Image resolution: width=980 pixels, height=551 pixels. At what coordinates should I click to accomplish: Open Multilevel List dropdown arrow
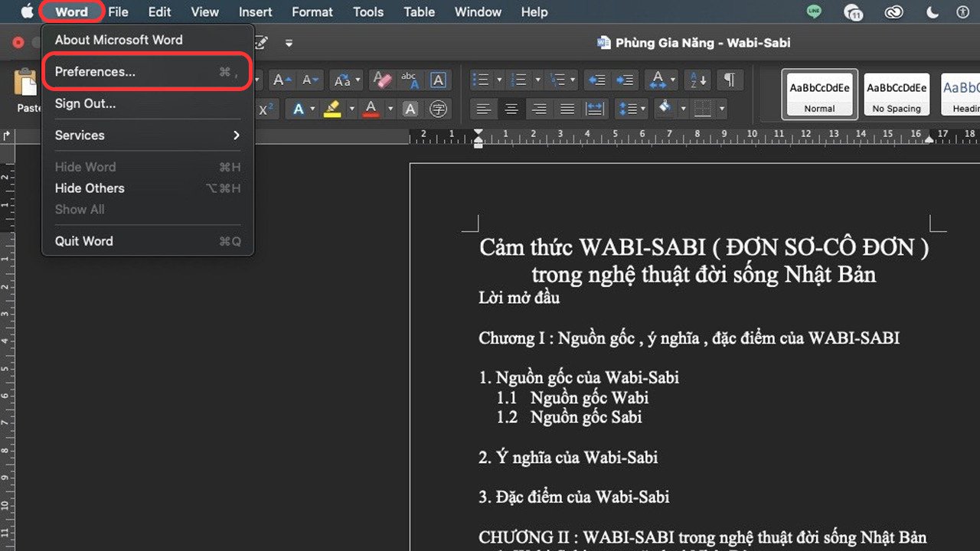click(x=574, y=80)
